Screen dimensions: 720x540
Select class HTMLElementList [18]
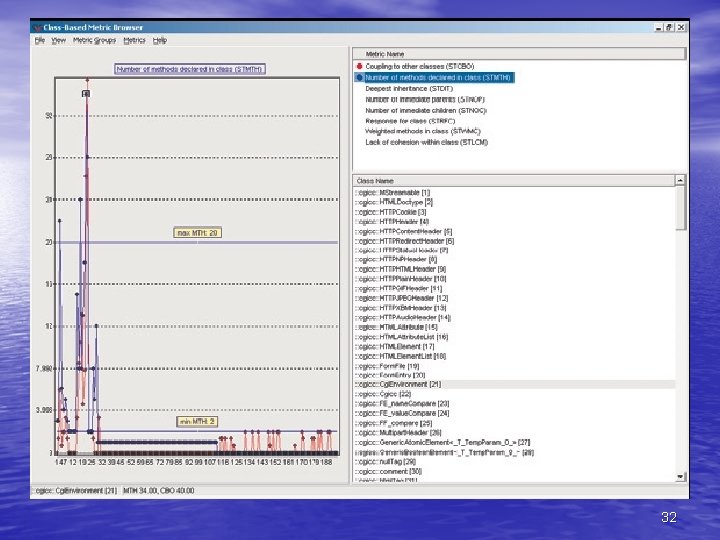(x=400, y=356)
